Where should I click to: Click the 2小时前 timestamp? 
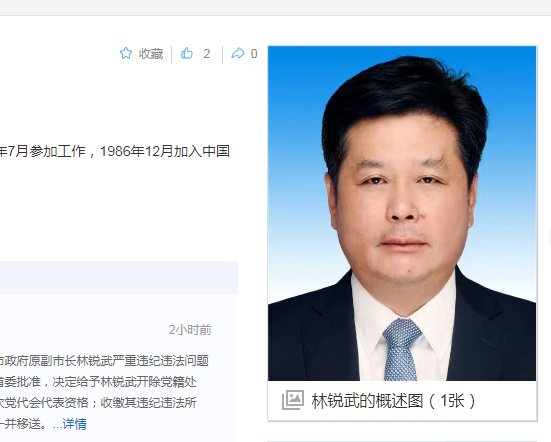pos(190,330)
